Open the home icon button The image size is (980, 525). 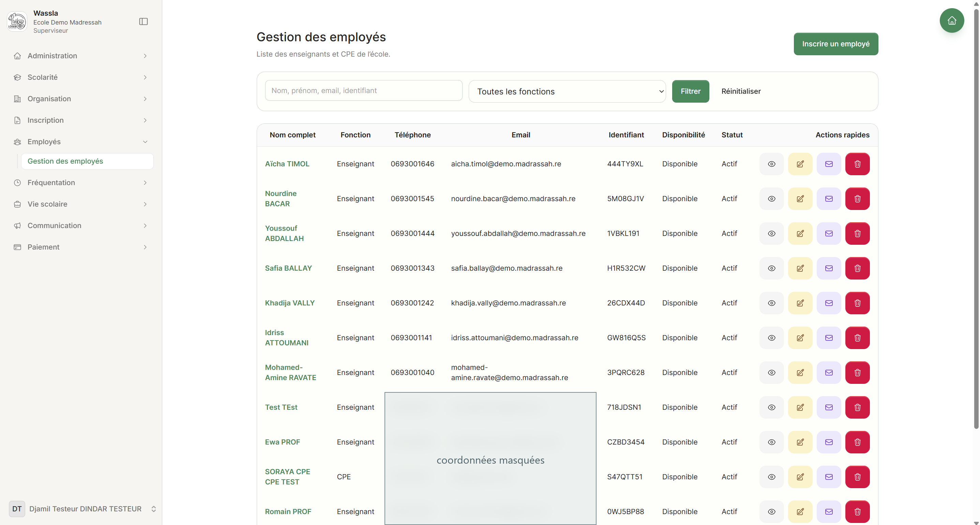point(951,20)
